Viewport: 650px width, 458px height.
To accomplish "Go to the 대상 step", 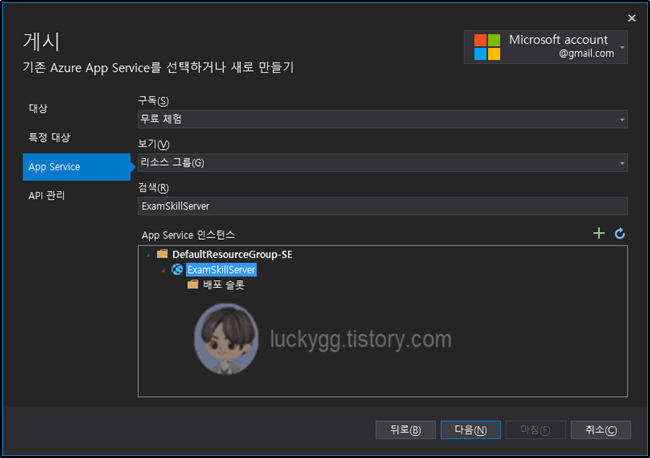I will pos(38,109).
